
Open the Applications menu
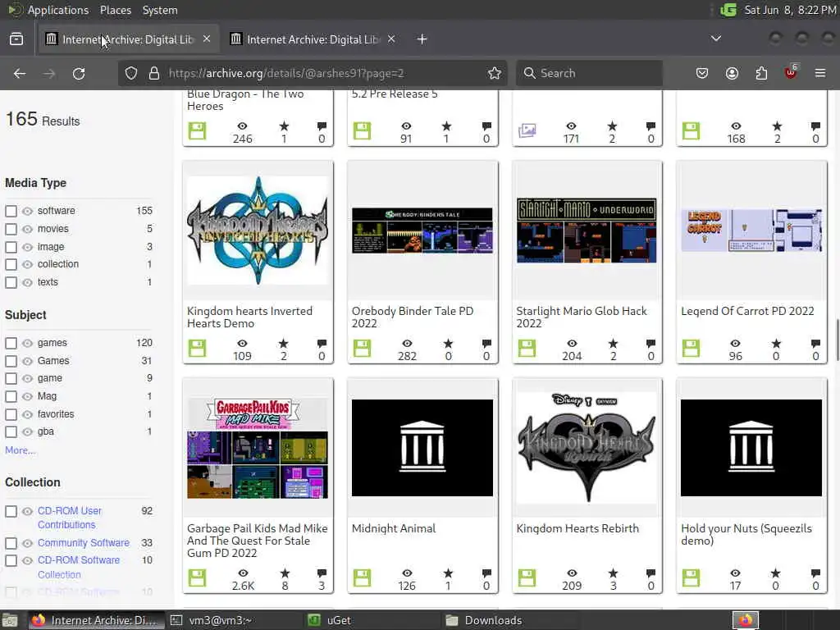click(x=58, y=10)
